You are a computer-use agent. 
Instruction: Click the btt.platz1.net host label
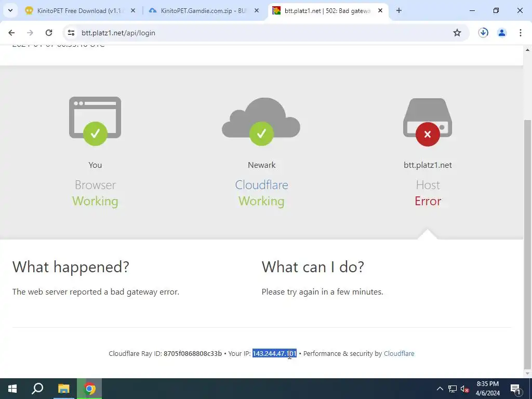(x=428, y=165)
